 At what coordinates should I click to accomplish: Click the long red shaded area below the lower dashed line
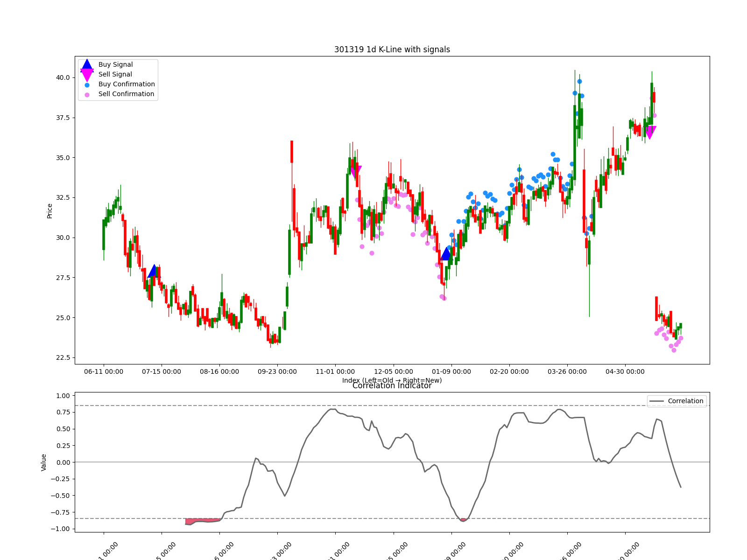[x=202, y=521]
